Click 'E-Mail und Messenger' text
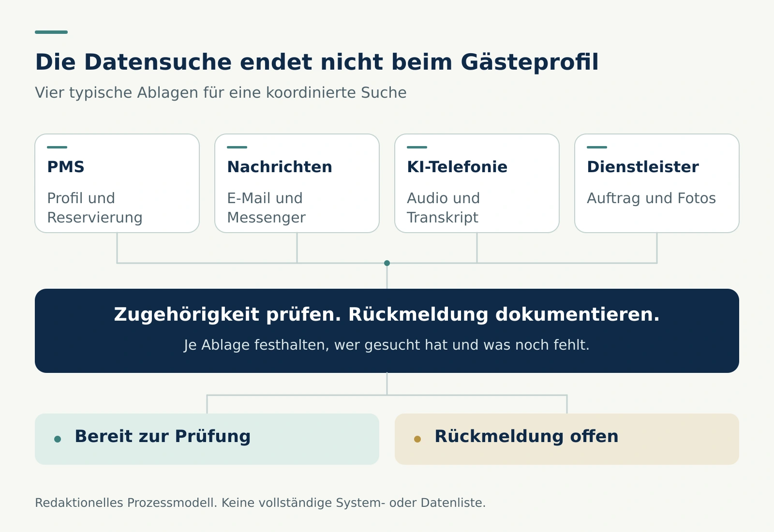Screen dimensions: 774x532 pos(266,207)
